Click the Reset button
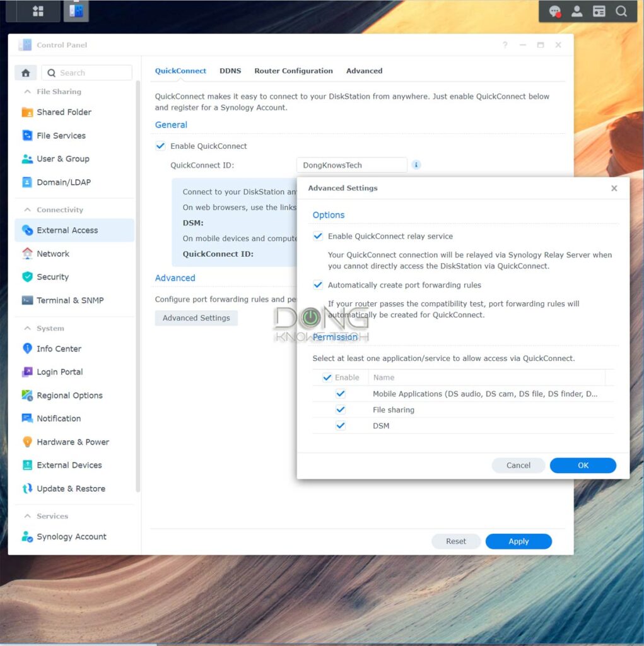Screen dimensions: 644x646 [x=455, y=541]
